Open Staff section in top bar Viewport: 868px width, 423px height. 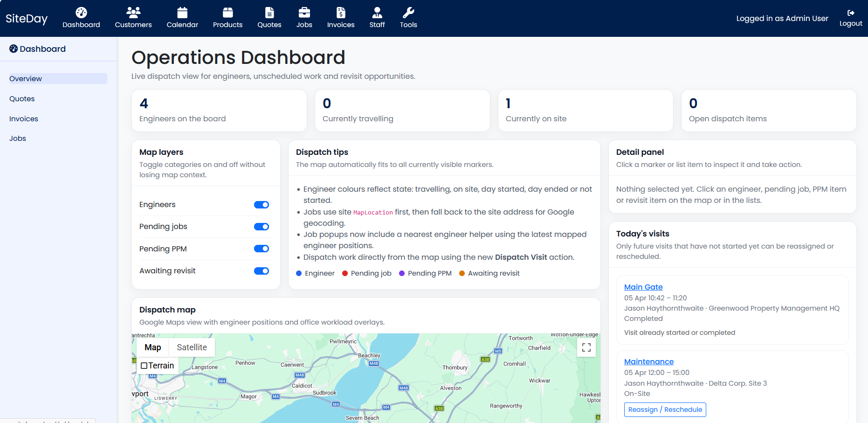(377, 18)
